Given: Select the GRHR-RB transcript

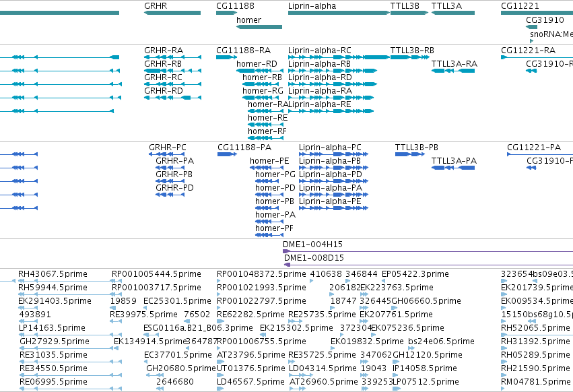Looking at the screenshot, I should coord(172,71).
